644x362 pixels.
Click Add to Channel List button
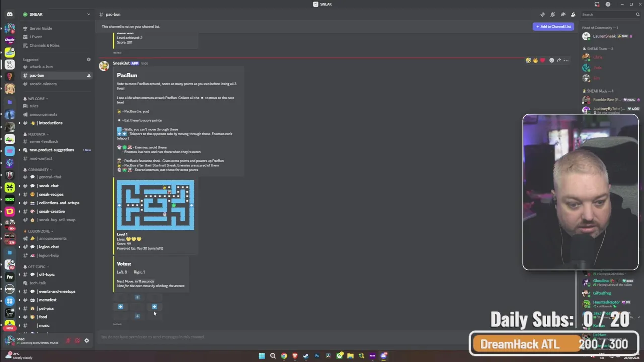click(x=553, y=26)
